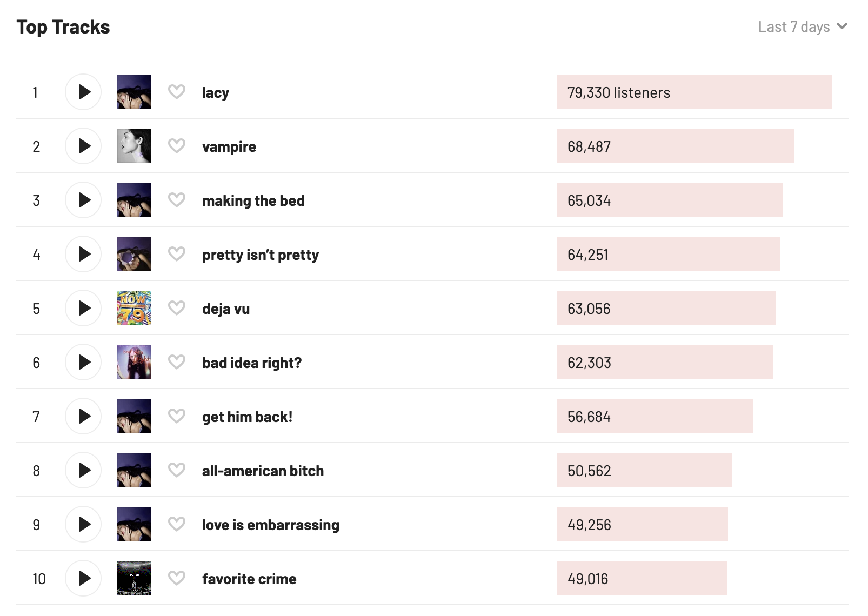This screenshot has width=868, height=616.
Task: Play favorite crime track
Action: 83,578
